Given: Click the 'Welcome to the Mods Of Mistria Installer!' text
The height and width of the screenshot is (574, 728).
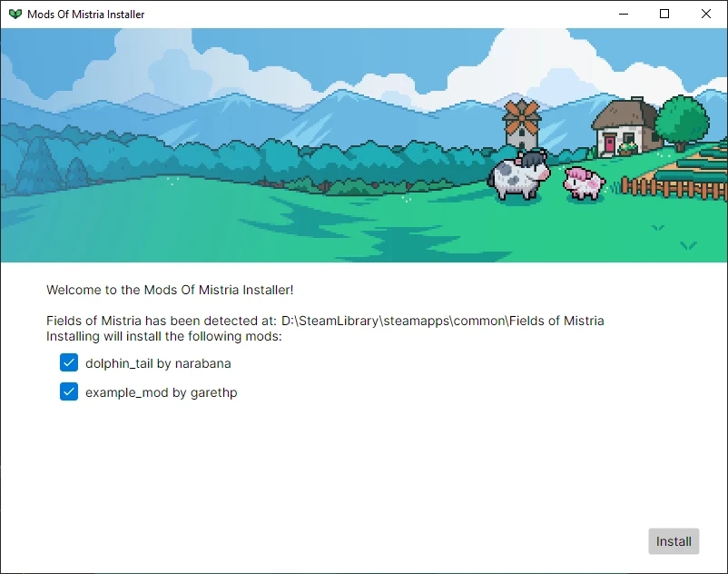Looking at the screenshot, I should [170, 290].
